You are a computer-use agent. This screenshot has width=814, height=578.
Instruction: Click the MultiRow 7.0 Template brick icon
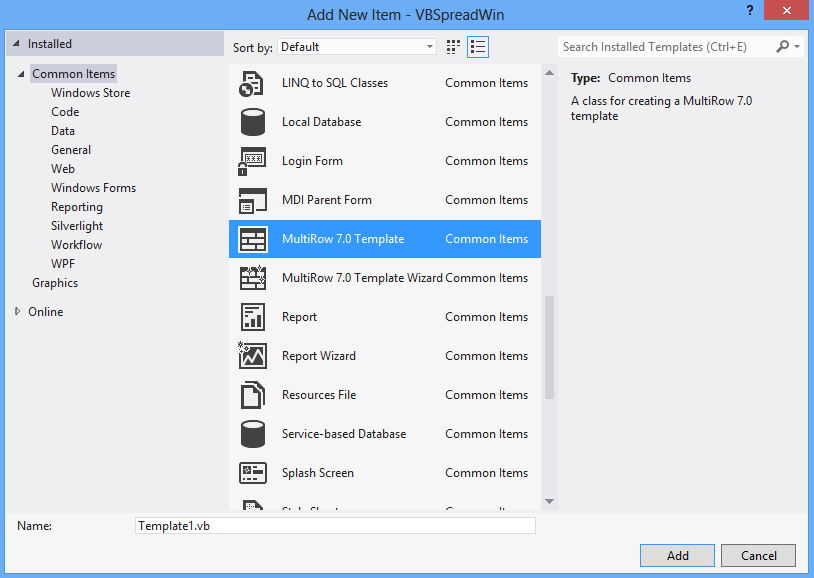pos(253,239)
